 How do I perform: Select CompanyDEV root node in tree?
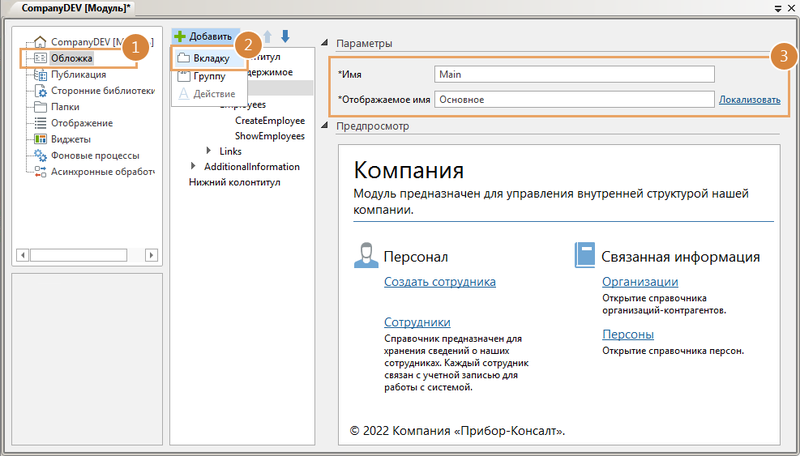pos(101,42)
